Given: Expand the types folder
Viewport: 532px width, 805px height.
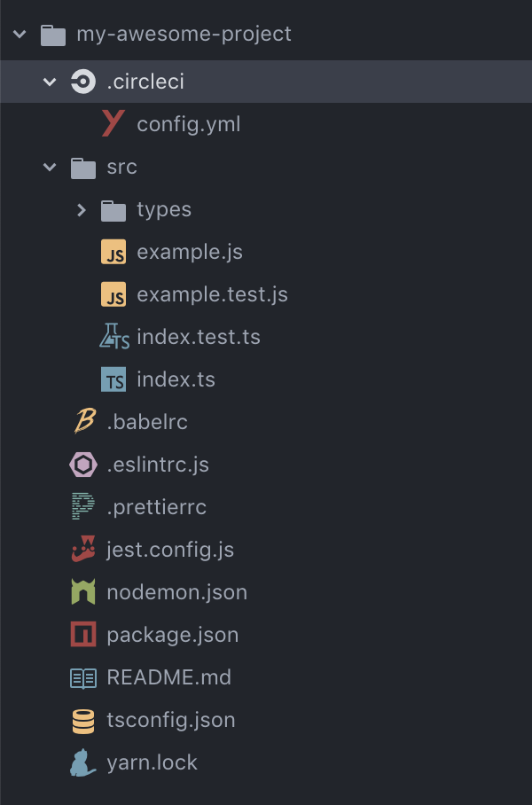Looking at the screenshot, I should click(82, 209).
